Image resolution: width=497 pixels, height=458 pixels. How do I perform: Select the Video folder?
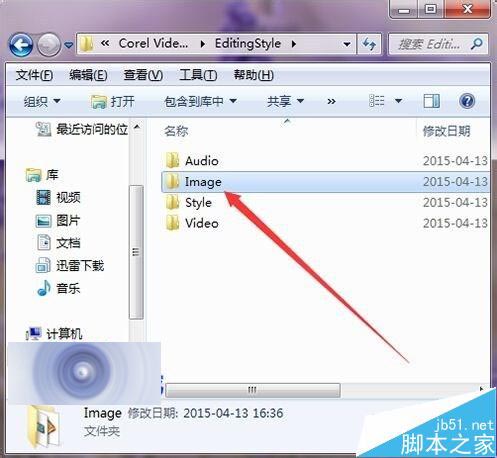click(192, 223)
